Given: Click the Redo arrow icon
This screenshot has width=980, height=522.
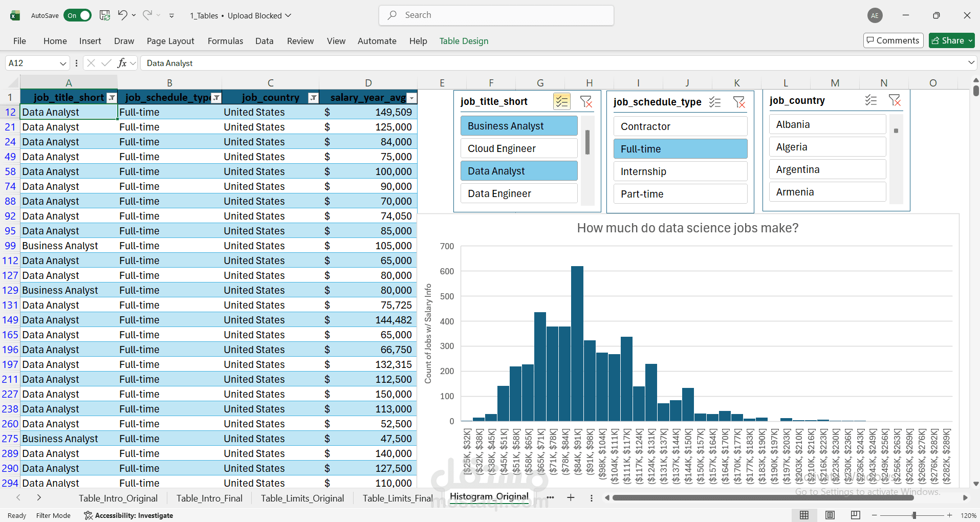Looking at the screenshot, I should pos(147,15).
